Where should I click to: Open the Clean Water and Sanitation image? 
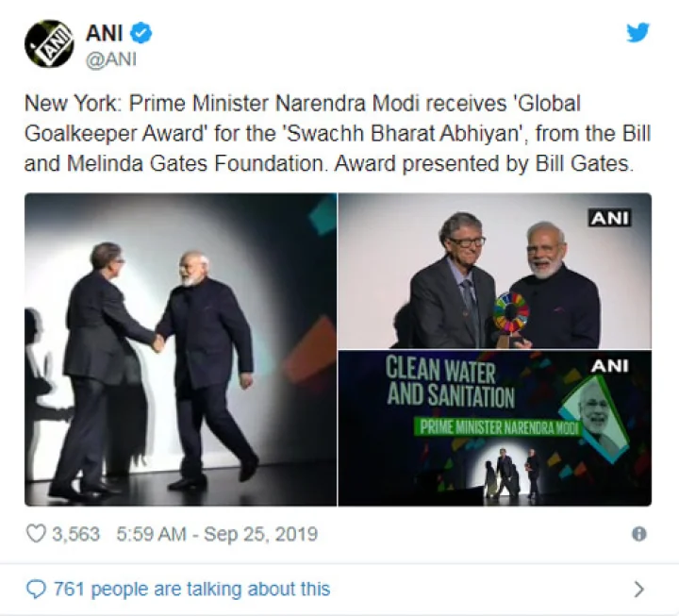(494, 428)
